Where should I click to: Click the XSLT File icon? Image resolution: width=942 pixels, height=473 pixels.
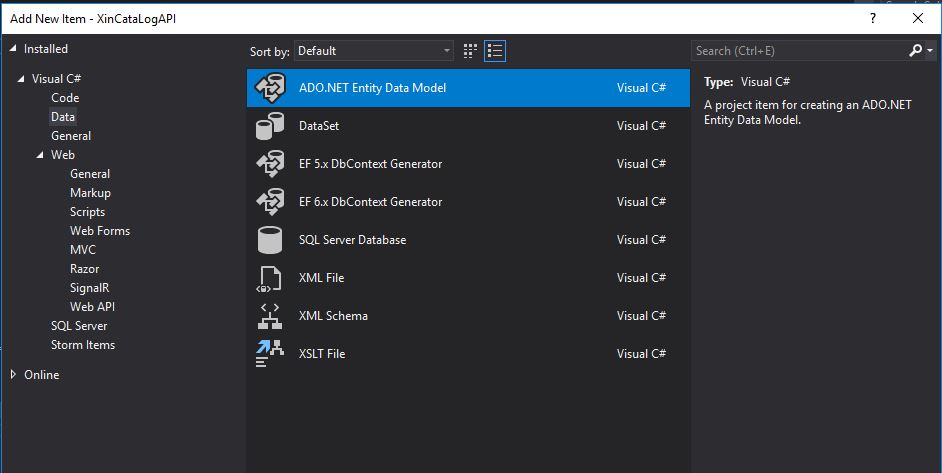click(x=269, y=354)
